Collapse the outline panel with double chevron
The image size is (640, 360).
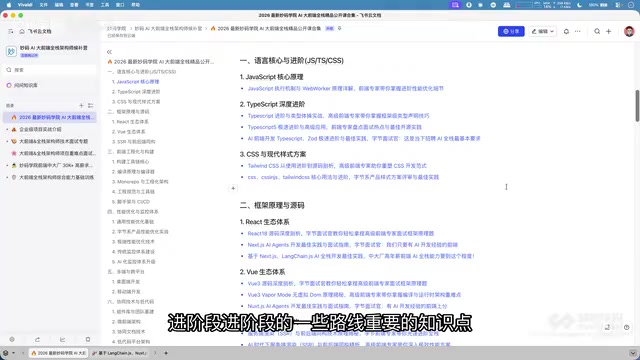pos(109,52)
